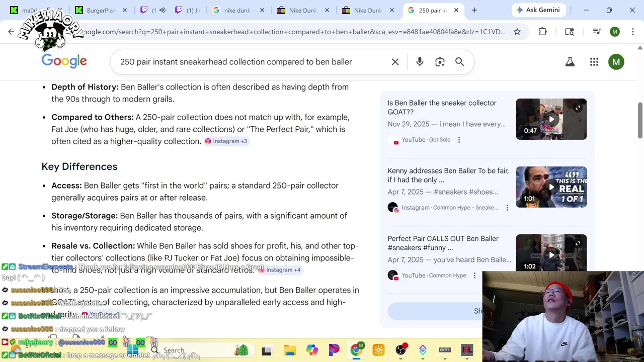This screenshot has height=362, width=644.
Task: Open Google account avatar on page
Action: [x=616, y=62]
